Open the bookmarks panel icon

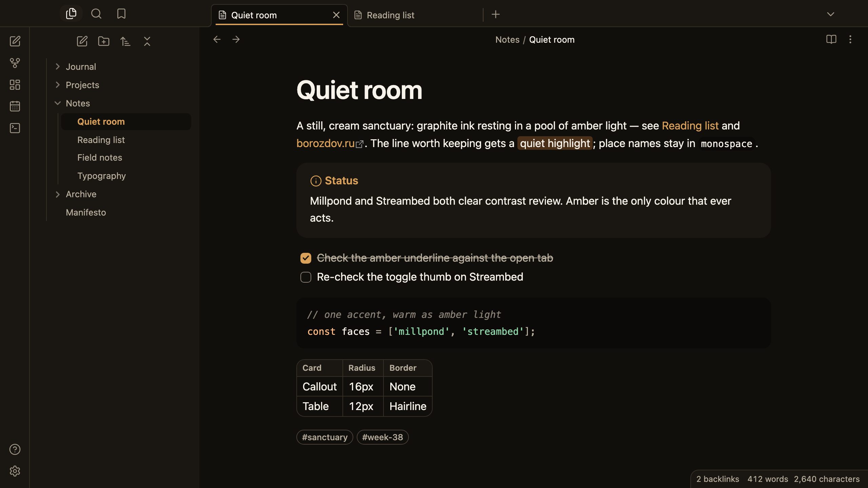121,14
